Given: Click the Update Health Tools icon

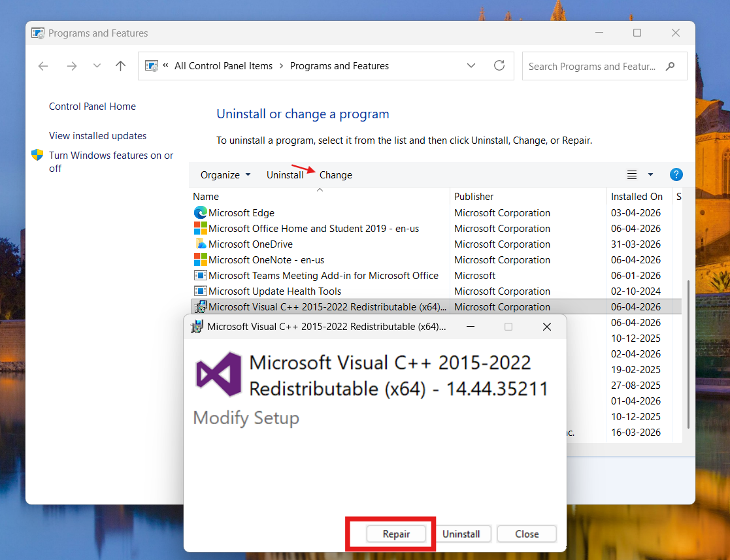Looking at the screenshot, I should 201,291.
